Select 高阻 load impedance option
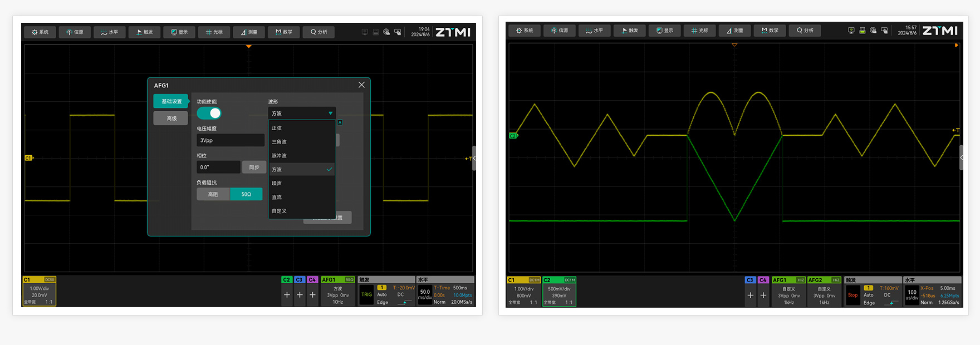 point(213,194)
